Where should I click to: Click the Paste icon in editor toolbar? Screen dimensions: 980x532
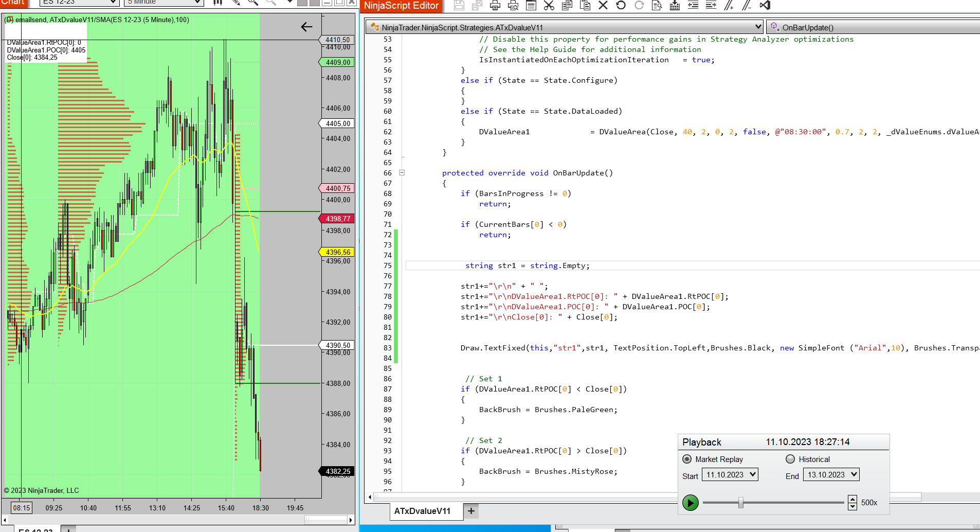click(x=585, y=6)
